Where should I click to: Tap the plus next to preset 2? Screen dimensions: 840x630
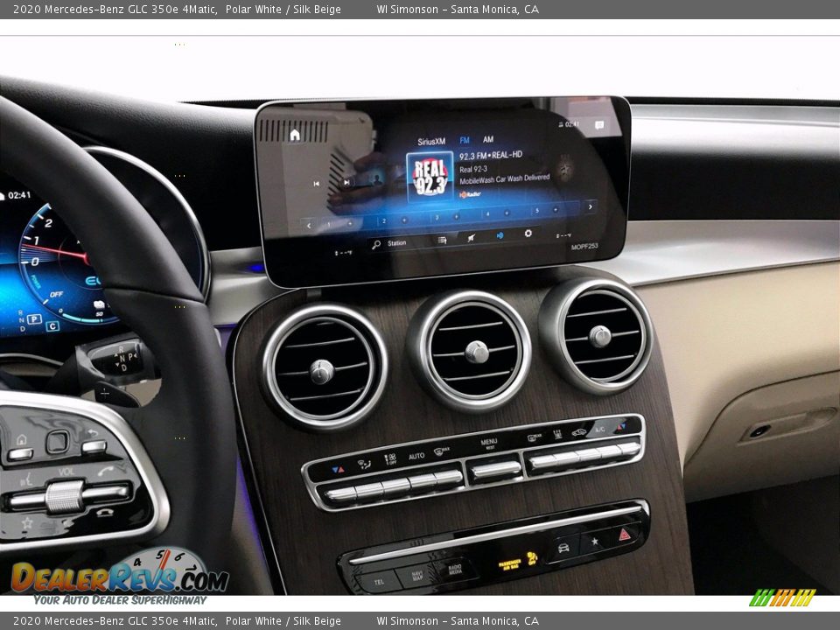404,220
